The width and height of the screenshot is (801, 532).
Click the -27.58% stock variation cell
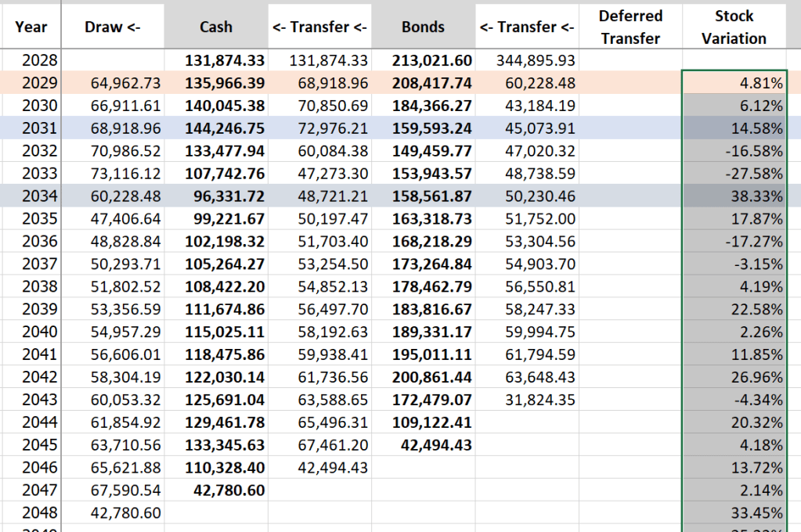pos(734,174)
